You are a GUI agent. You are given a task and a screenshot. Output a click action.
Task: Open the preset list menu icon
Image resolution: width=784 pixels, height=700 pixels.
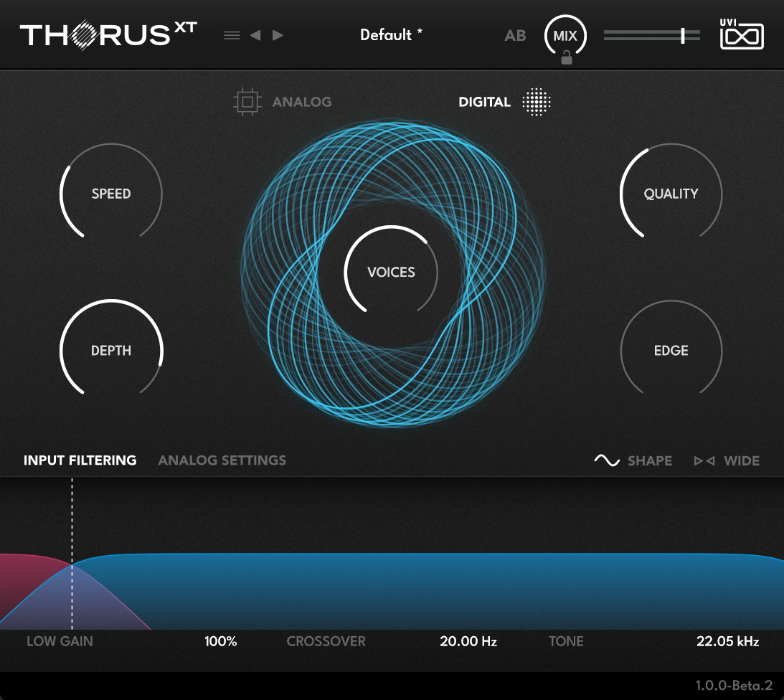pyautogui.click(x=232, y=35)
